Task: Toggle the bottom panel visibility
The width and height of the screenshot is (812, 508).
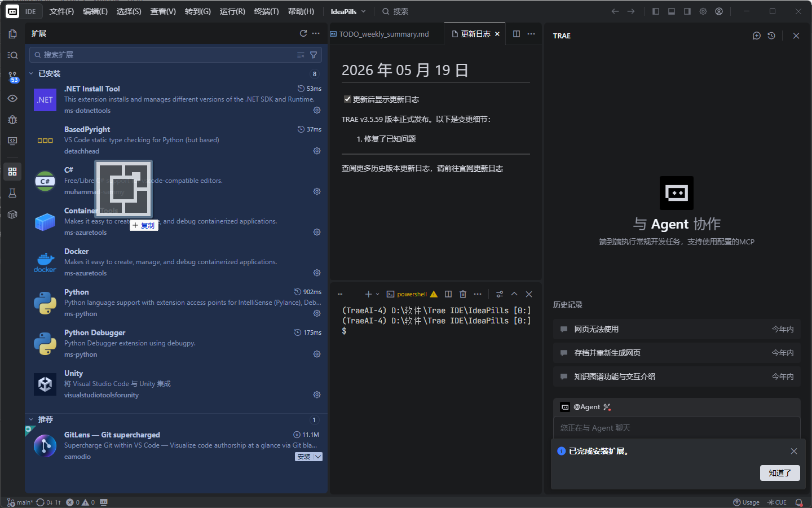Action: [x=672, y=11]
